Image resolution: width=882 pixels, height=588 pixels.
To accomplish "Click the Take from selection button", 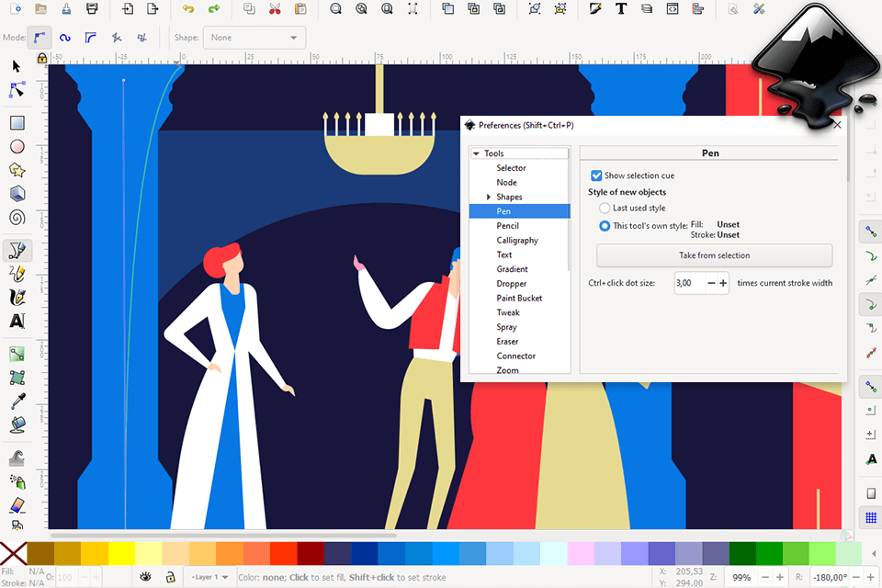I will (x=714, y=255).
